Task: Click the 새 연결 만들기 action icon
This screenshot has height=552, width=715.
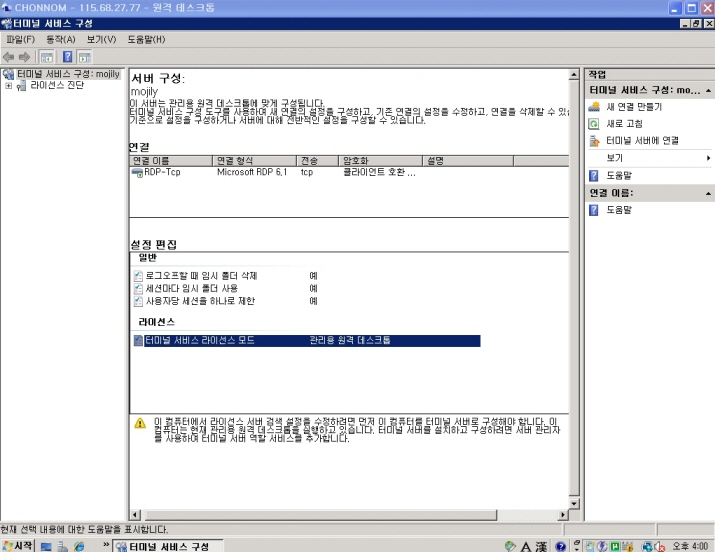Action: pyautogui.click(x=594, y=106)
